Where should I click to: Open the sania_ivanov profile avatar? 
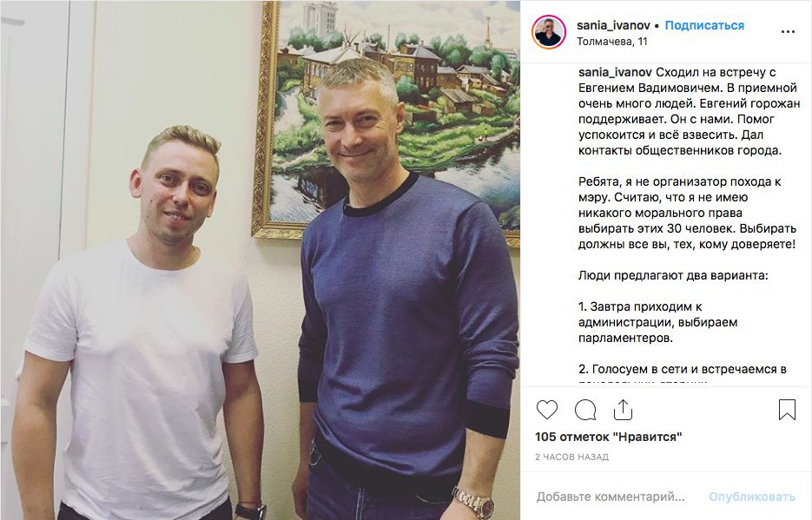click(x=549, y=32)
